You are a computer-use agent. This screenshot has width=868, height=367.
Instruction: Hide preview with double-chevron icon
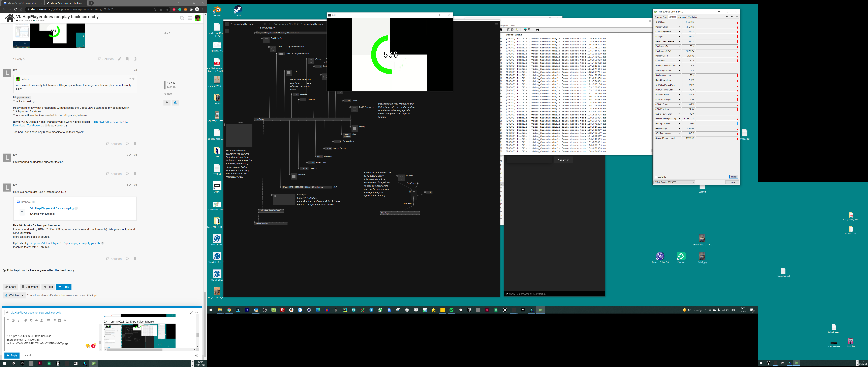tap(196, 356)
